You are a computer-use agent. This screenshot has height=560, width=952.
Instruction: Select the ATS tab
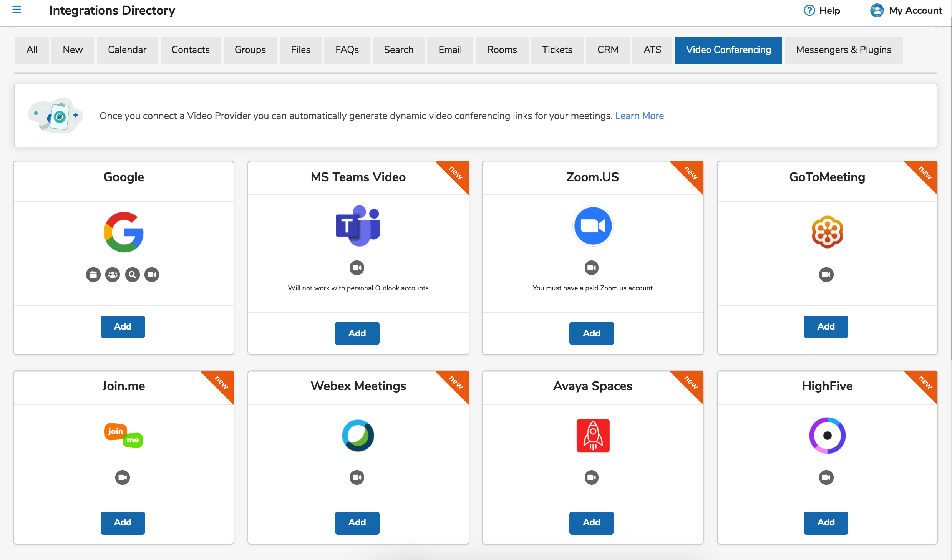(x=653, y=50)
